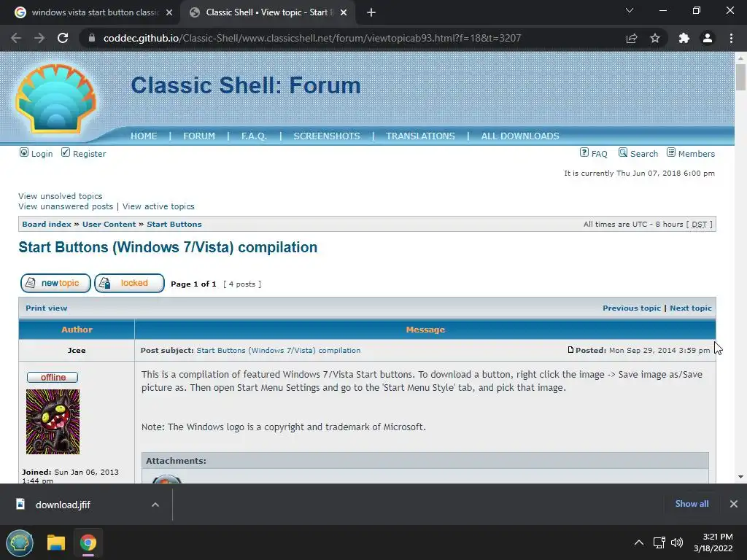The width and height of the screenshot is (747, 560).
Task: Open ALL DOWNLOADS in site navigation
Action: tap(520, 136)
